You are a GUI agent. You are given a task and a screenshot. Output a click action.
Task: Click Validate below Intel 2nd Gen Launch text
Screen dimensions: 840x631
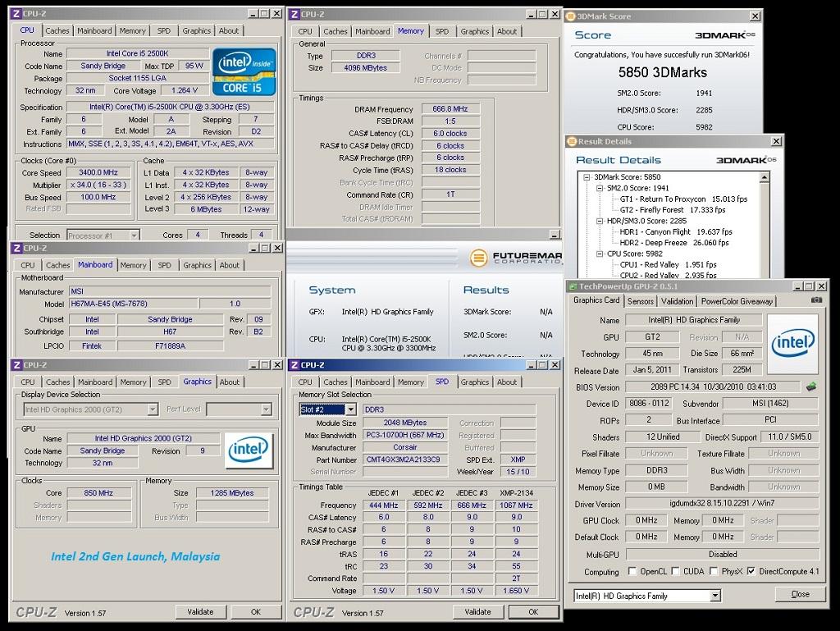pos(200,611)
